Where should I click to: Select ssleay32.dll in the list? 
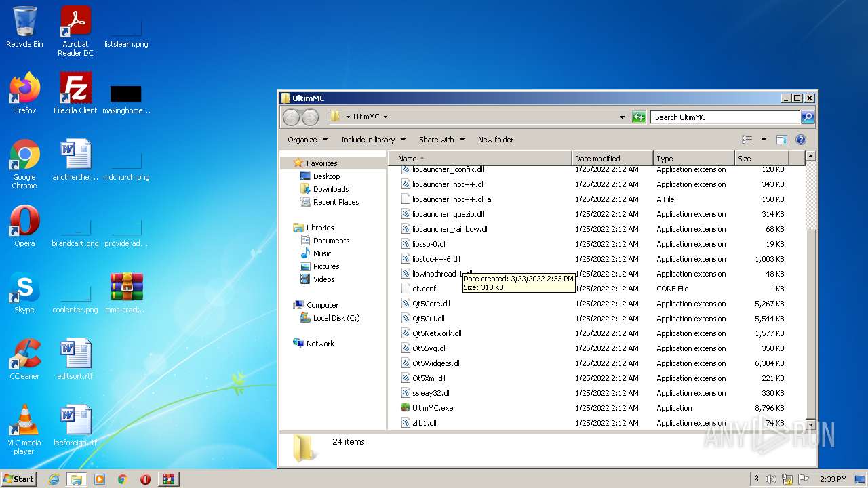pos(431,393)
